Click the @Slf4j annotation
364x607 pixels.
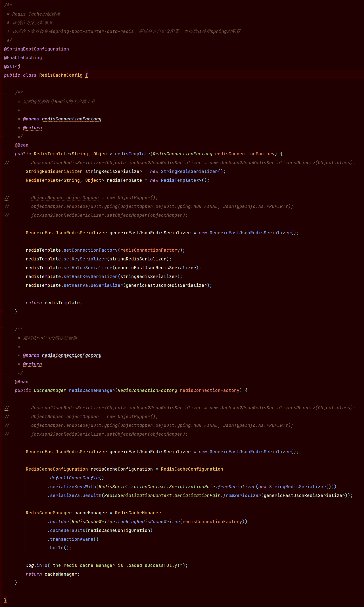coord(11,66)
